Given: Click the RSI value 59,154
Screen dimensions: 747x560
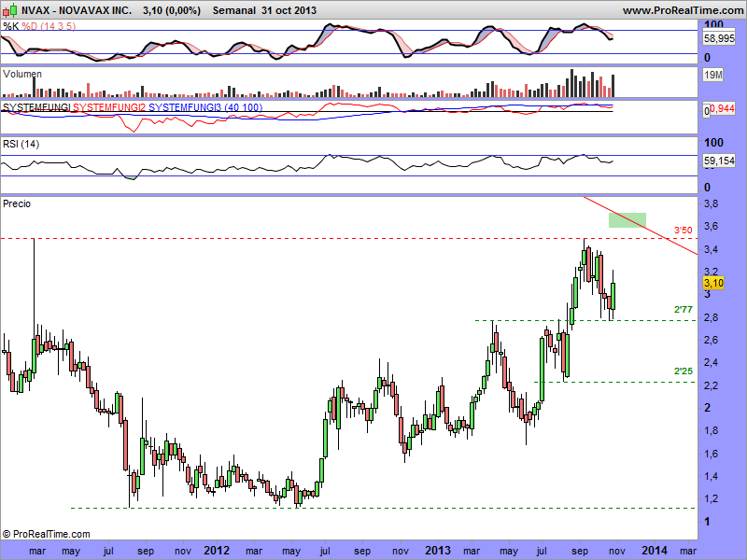Looking at the screenshot, I should (719, 161).
